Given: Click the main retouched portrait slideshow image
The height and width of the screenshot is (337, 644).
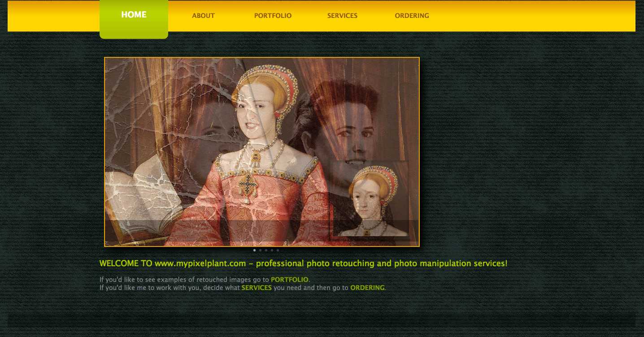Looking at the screenshot, I should pyautogui.click(x=262, y=152).
